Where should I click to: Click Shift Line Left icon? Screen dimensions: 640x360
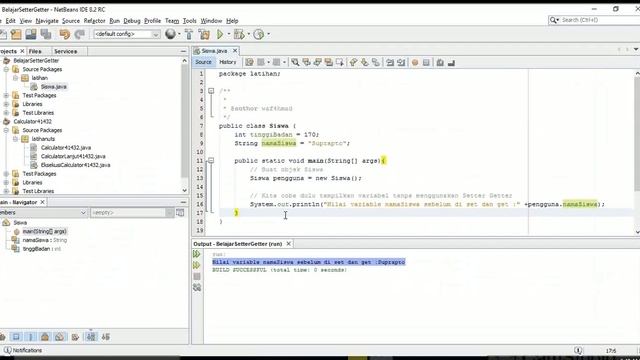click(390, 62)
